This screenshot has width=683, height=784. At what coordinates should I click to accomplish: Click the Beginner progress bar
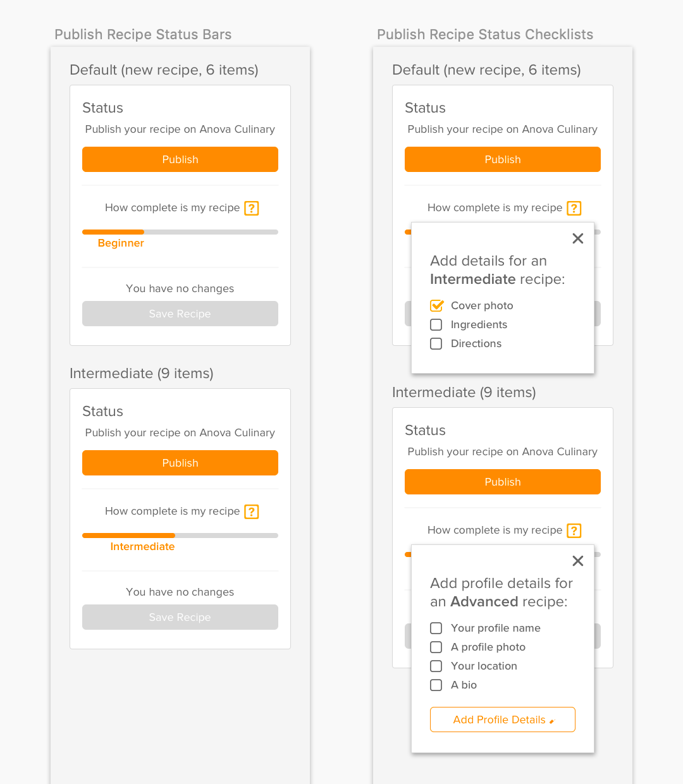180,232
